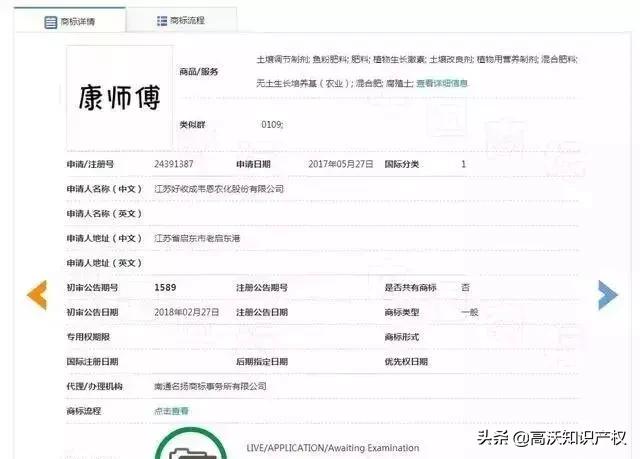Select applicant address 江苏省启东市老启东港
640x459 pixels.
[x=197, y=238]
